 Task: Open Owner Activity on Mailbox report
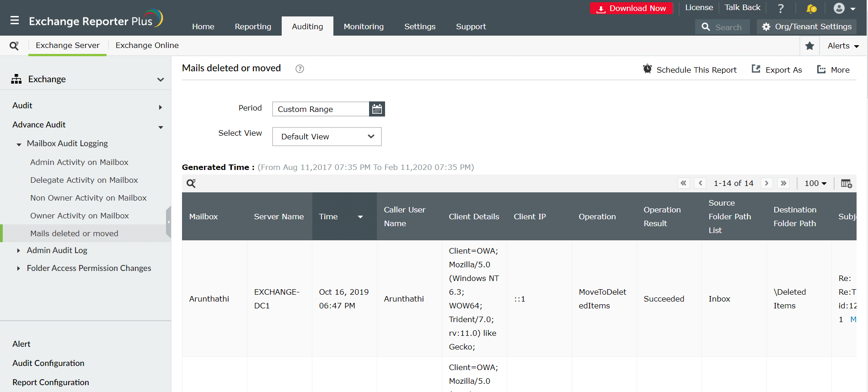tap(80, 216)
